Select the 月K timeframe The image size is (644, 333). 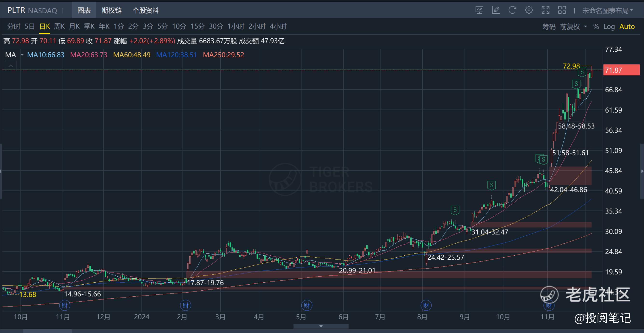click(x=74, y=26)
